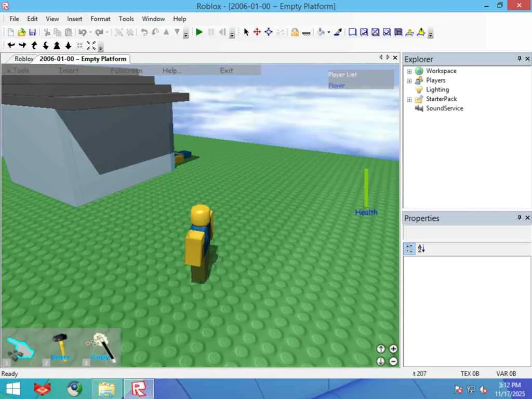Redo the last action
The height and width of the screenshot is (399, 532).
pos(99,32)
